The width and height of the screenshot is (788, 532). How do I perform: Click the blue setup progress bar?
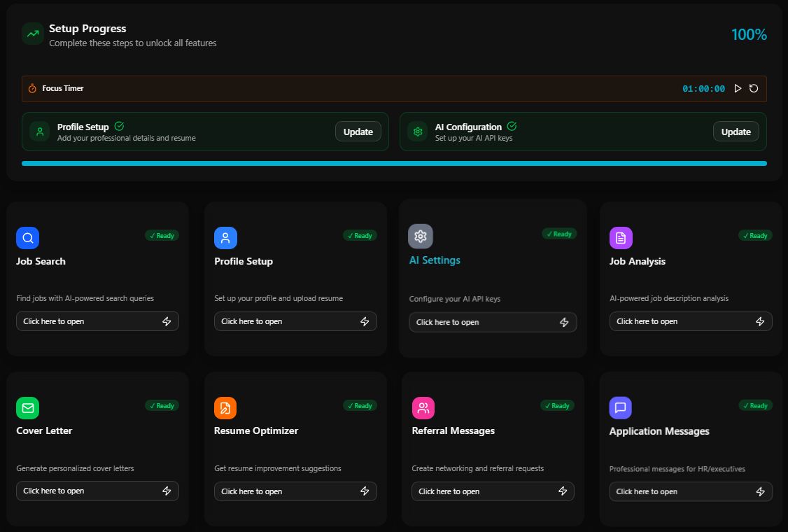[x=394, y=163]
